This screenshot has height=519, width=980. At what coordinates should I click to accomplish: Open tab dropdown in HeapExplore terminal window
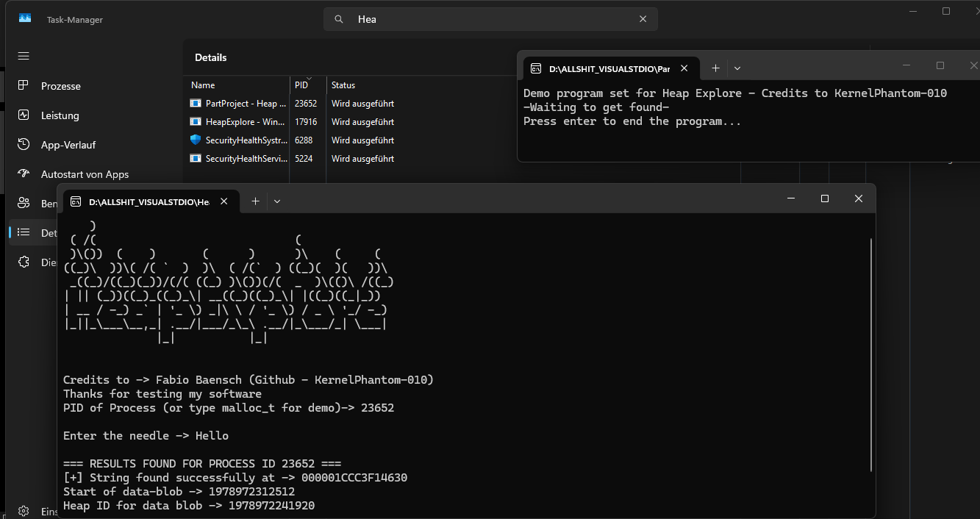pyautogui.click(x=277, y=201)
